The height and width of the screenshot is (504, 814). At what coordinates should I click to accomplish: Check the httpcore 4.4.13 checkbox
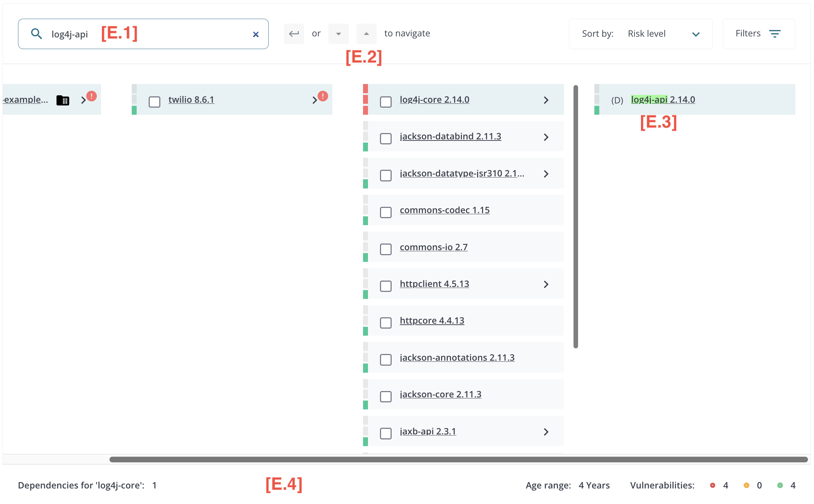tap(386, 323)
